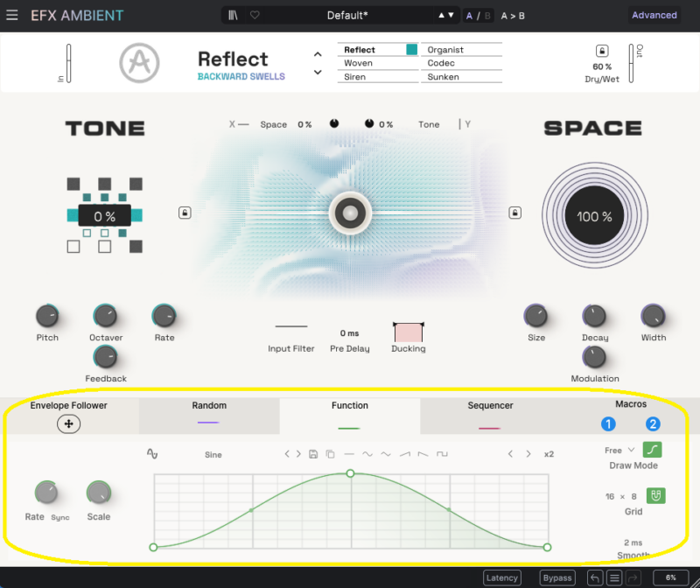This screenshot has width=700, height=588.
Task: Expand the Free draw mode dropdown
Action: click(619, 451)
